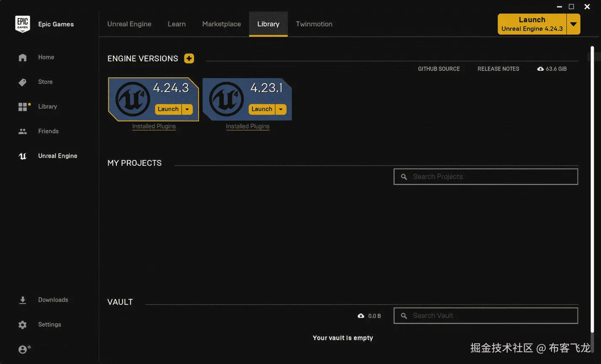This screenshot has width=601, height=364.
Task: Click the magnifier icon in Search Projects
Action: 404,177
